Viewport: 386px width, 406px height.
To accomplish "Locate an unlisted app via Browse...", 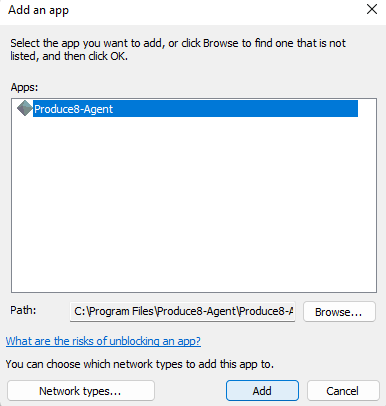I will click(x=339, y=312).
